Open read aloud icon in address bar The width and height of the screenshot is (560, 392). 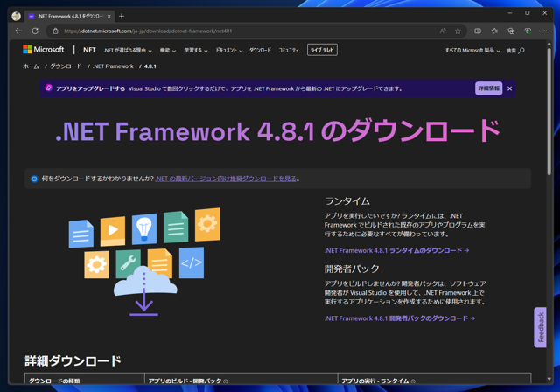[x=443, y=31]
